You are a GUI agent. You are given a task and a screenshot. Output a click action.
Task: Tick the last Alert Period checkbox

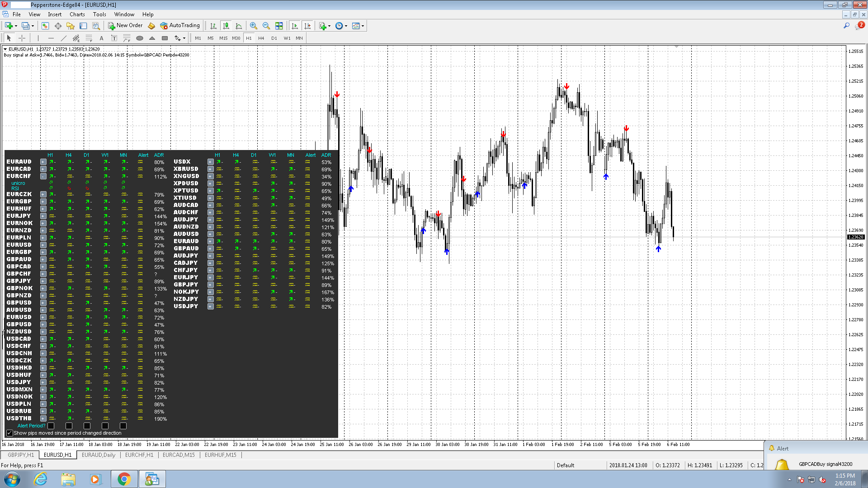pos(123,426)
